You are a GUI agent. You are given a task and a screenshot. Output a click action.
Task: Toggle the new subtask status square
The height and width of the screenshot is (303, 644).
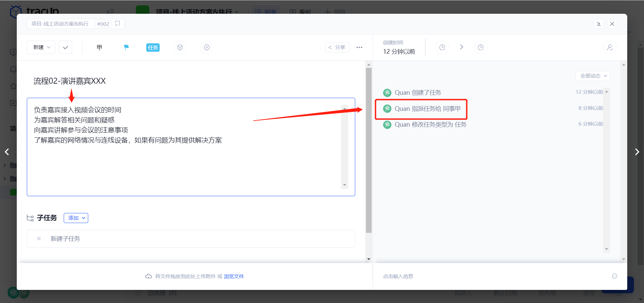pyautogui.click(x=39, y=239)
